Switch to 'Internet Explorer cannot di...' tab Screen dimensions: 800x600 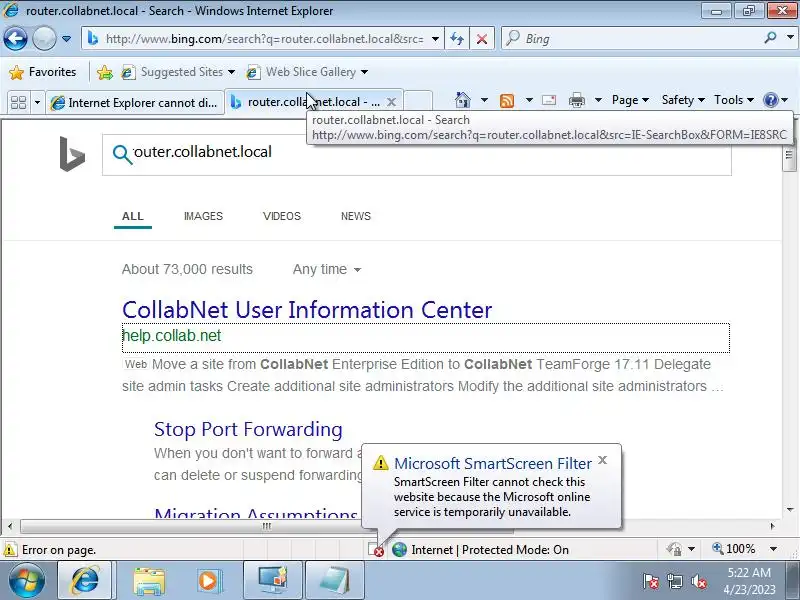tap(135, 103)
